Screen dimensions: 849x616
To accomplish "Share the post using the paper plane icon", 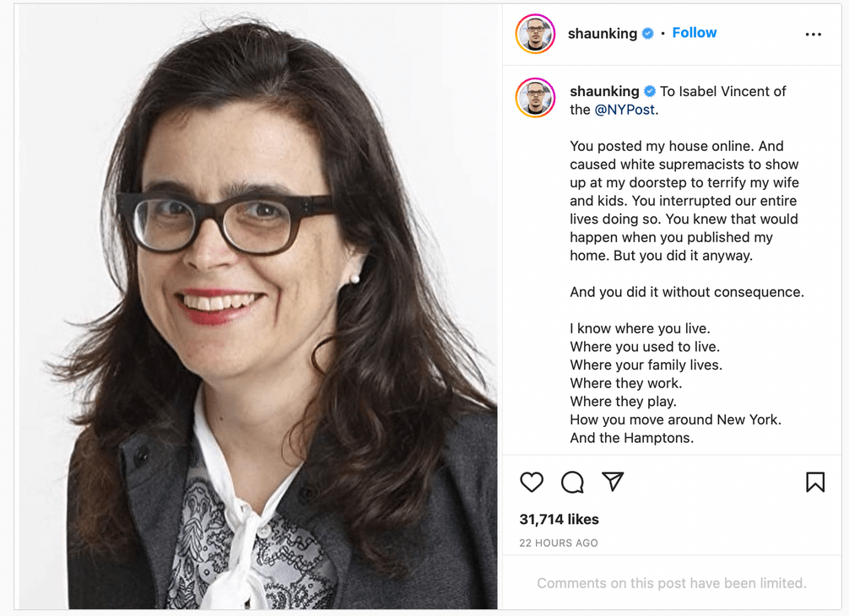I will [x=613, y=481].
